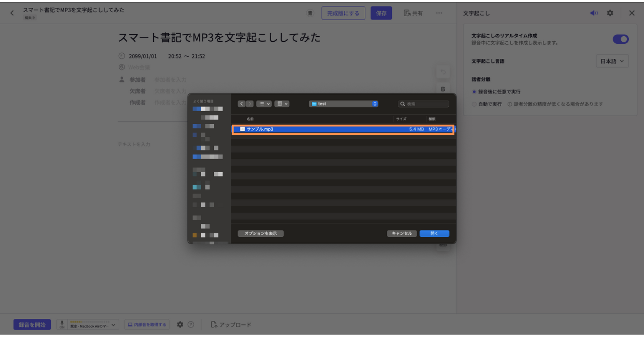Expand the list view options dropdown

coord(264,104)
